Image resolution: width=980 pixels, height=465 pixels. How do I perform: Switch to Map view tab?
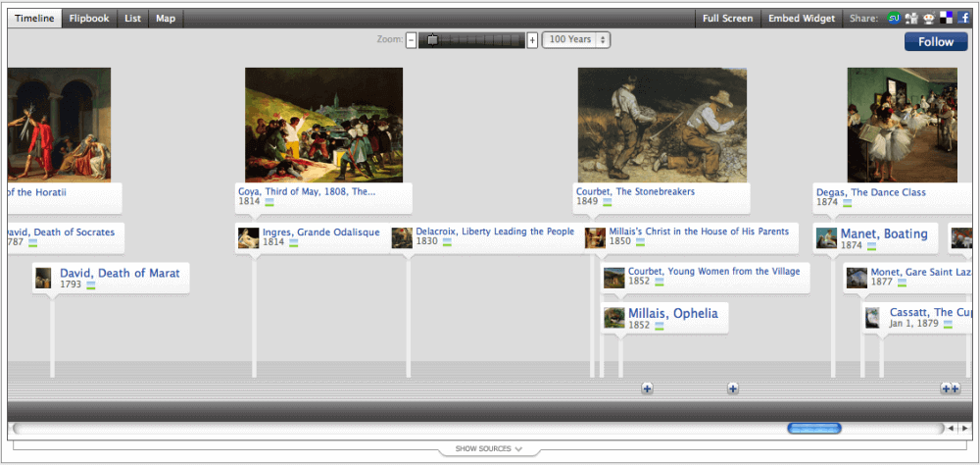[x=166, y=19]
